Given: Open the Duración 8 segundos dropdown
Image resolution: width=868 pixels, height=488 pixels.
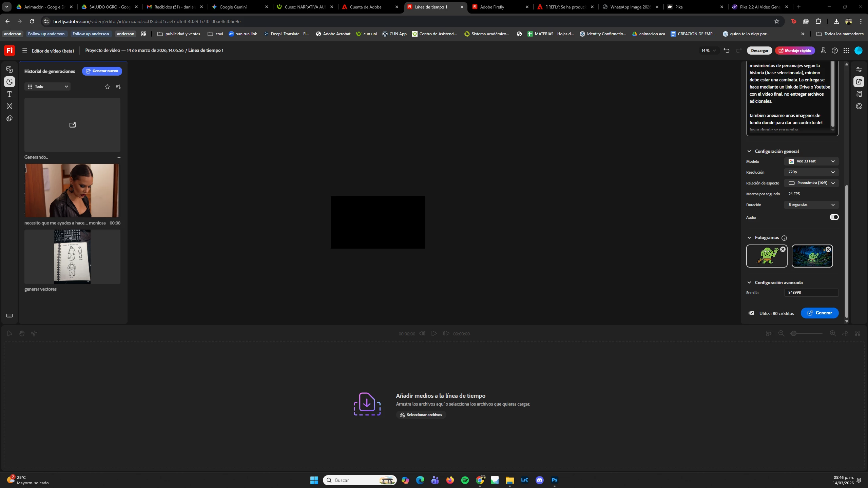Looking at the screenshot, I should 811,205.
